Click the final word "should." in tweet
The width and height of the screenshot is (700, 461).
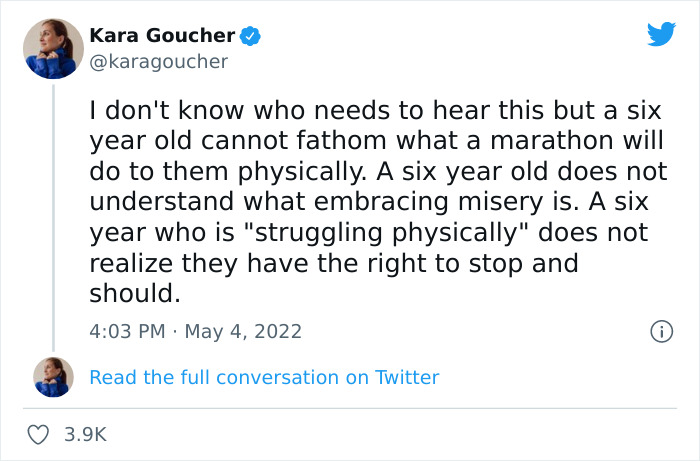point(134,295)
